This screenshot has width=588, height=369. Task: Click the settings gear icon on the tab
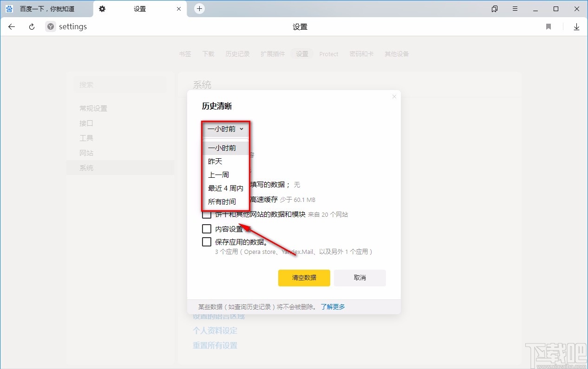pos(102,8)
